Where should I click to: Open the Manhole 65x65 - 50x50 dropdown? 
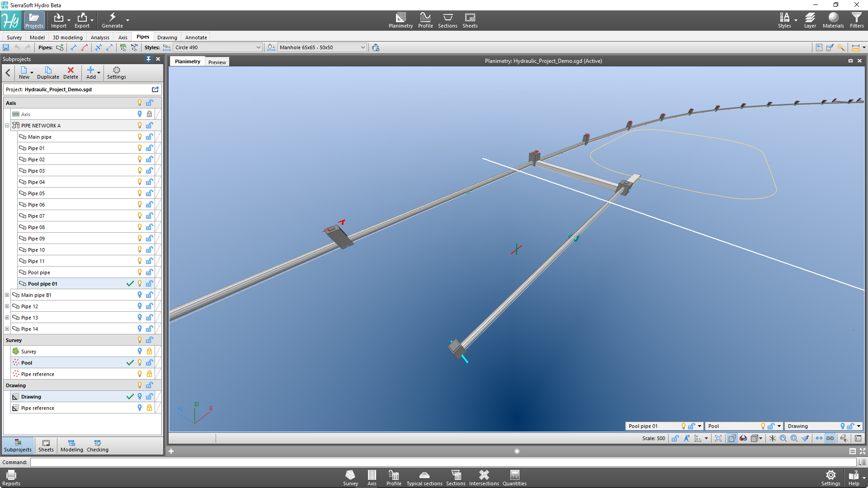coord(363,47)
